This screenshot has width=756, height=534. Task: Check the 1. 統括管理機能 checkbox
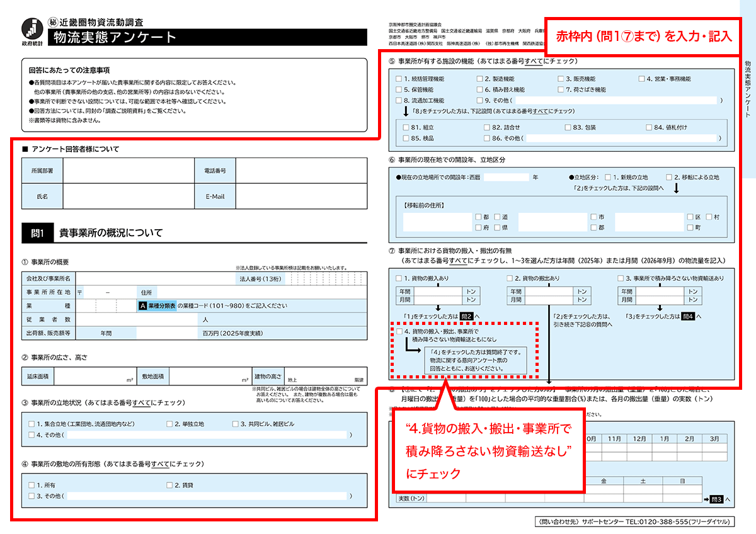(399, 79)
